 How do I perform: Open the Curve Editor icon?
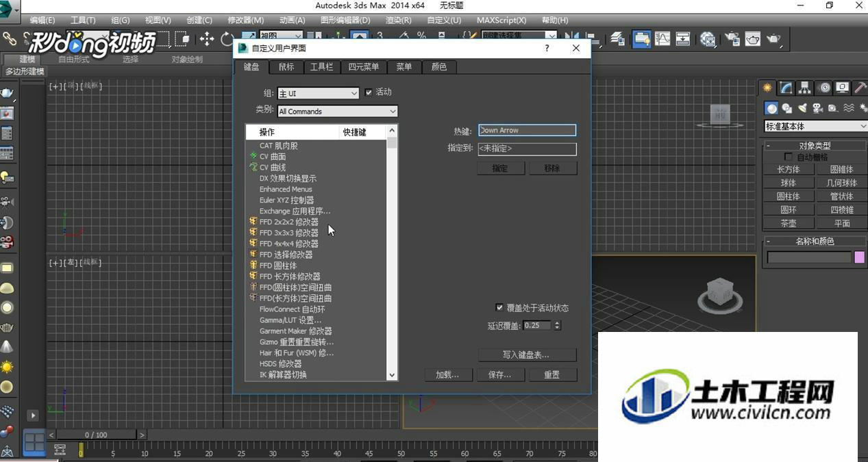(662, 39)
